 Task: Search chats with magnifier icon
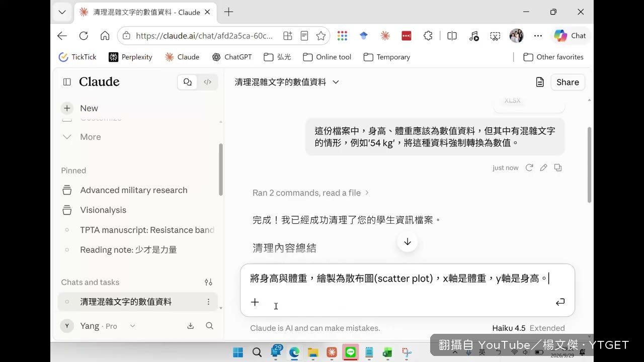(x=210, y=326)
